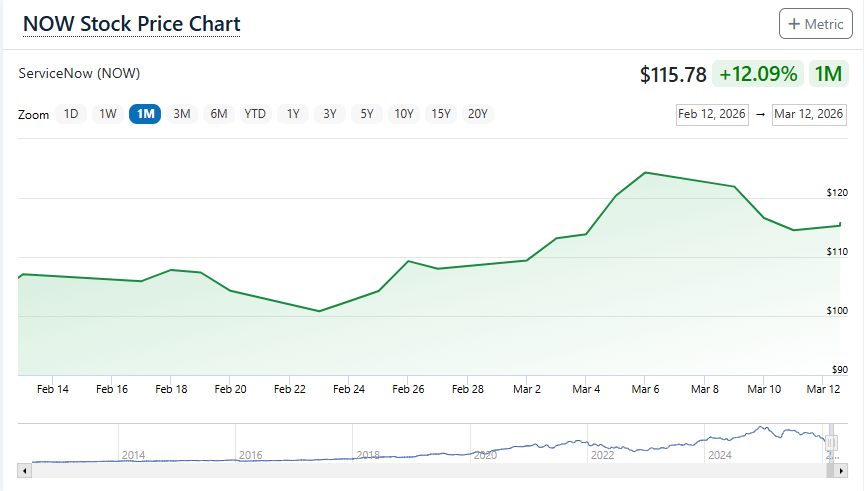Select the YTD zoom range

pyautogui.click(x=255, y=114)
